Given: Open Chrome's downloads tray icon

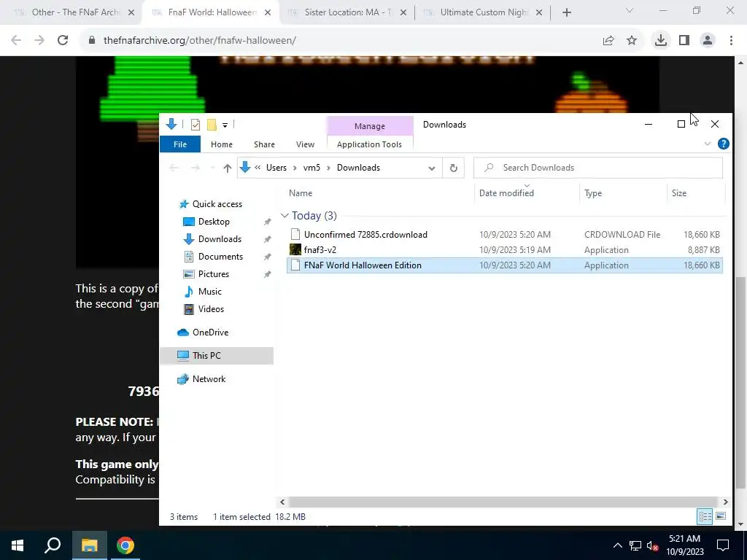Looking at the screenshot, I should [661, 41].
